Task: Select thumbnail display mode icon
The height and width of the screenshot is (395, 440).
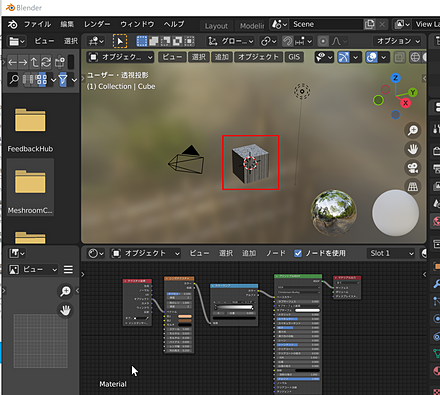Action: (42, 79)
